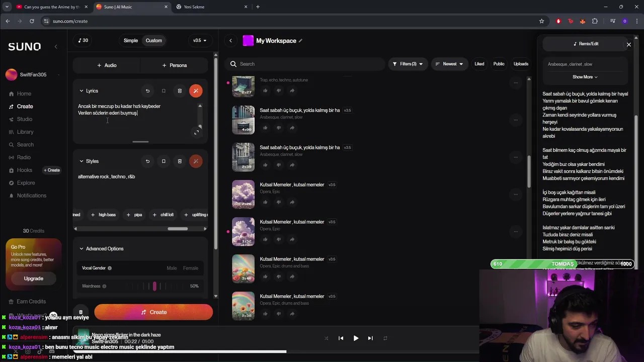The image size is (644, 362).
Task: Expand Show More in lyrics panel
Action: [585, 77]
